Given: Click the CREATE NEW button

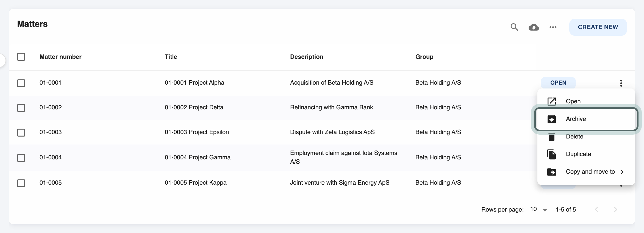Looking at the screenshot, I should point(598,27).
